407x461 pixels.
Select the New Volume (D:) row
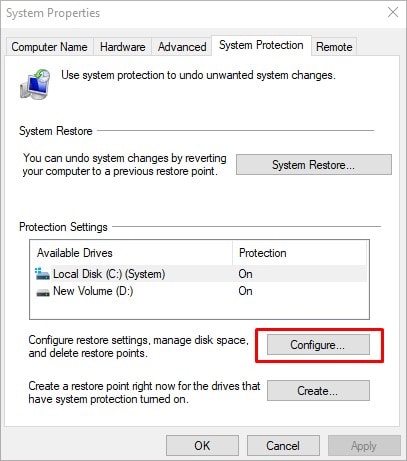tap(199, 291)
